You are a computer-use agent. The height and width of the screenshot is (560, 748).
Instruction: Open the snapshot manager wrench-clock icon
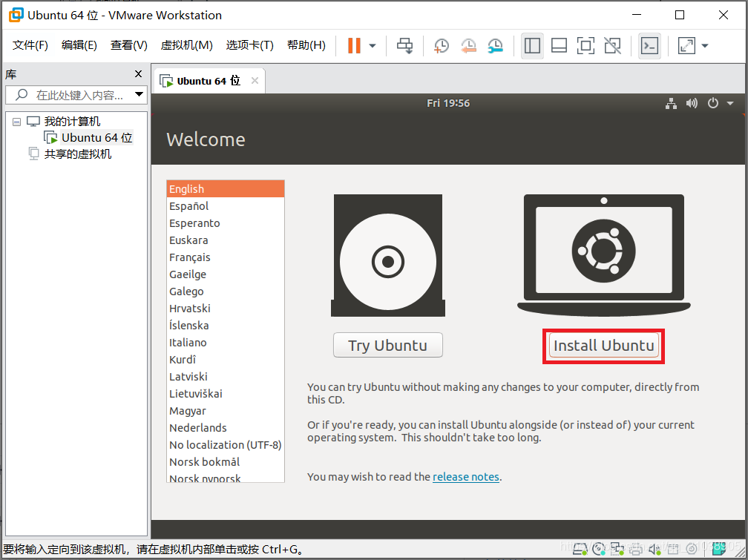(x=496, y=46)
